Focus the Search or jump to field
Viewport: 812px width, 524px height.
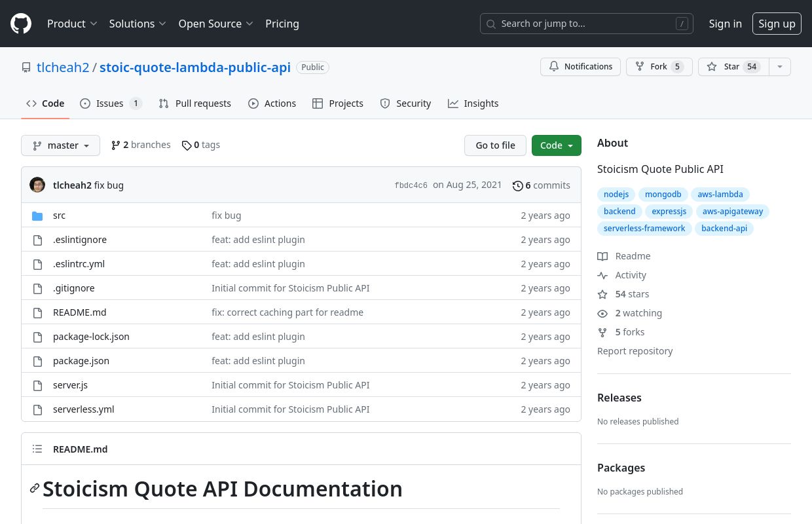click(587, 24)
